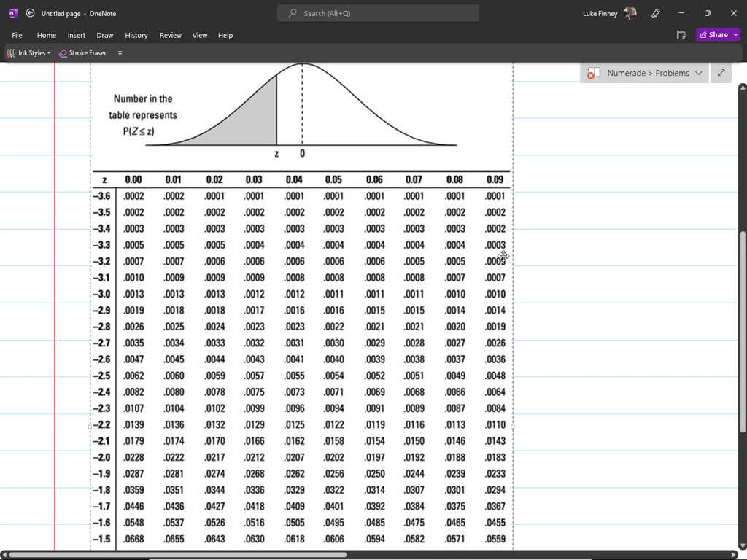Open more ribbon options chevron

[x=120, y=52]
